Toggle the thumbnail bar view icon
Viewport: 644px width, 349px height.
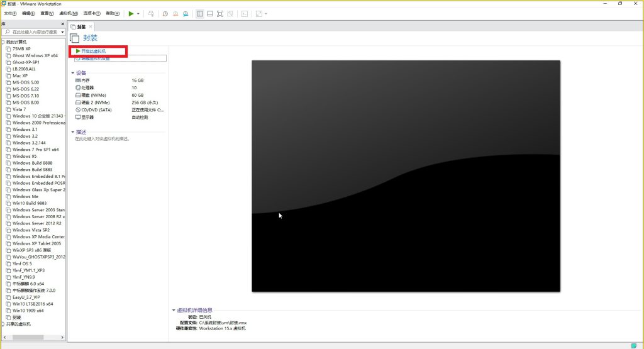tap(209, 13)
